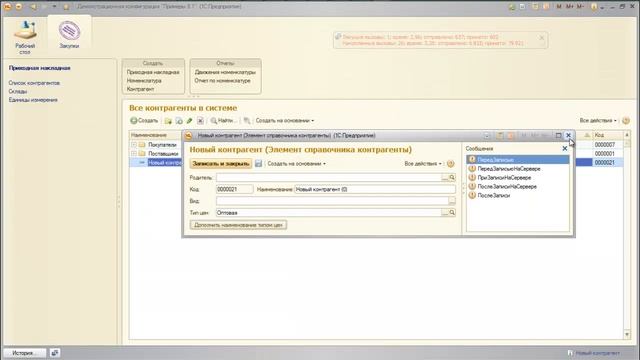Click the Наименование input field
Screen dimensions: 640x360
point(375,189)
